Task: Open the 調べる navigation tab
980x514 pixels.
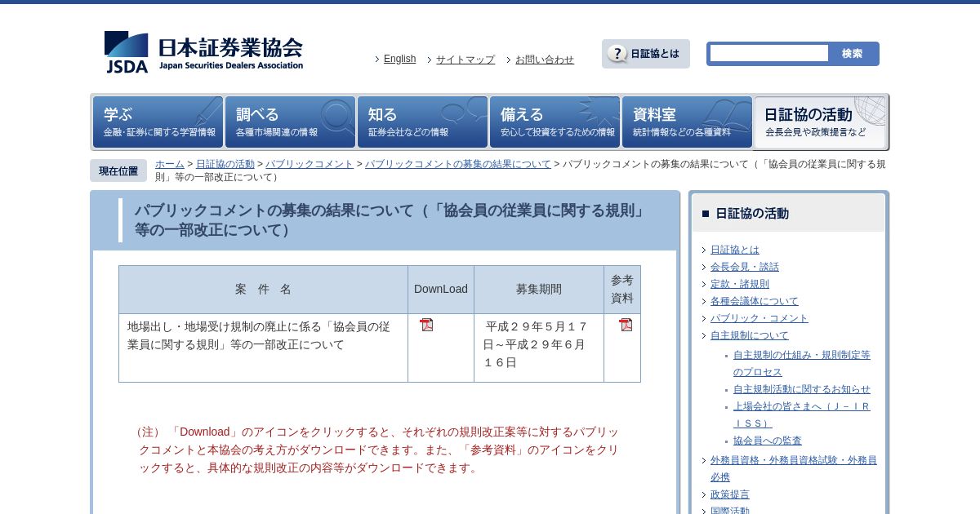Action: point(290,122)
